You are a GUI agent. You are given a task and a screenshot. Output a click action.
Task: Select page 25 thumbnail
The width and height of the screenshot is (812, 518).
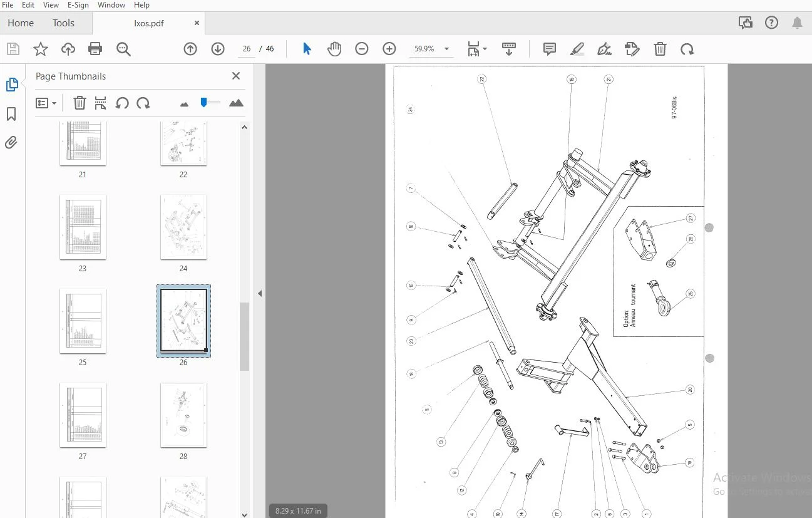(83, 321)
